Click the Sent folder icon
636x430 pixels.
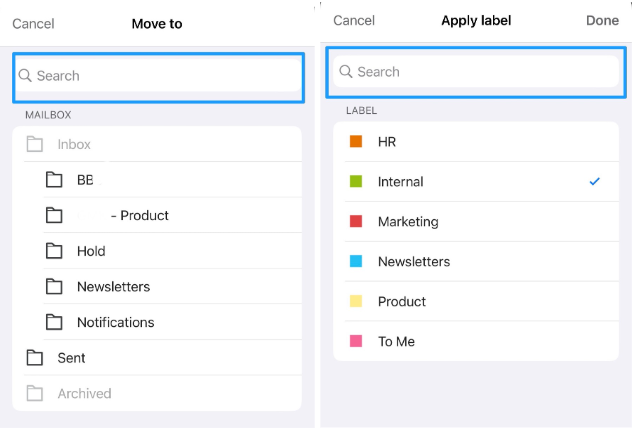35,358
